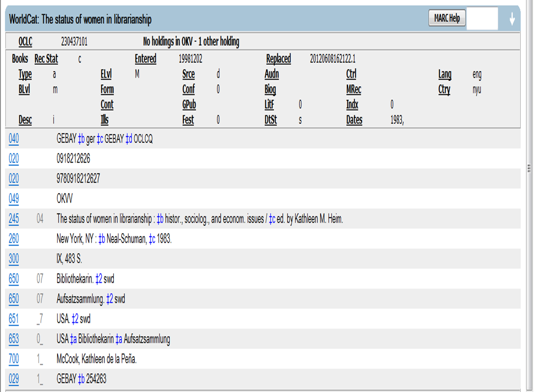Viewport: 534px width, 392px height.
Task: Click the ELvl fixed field label
Action: click(106, 74)
